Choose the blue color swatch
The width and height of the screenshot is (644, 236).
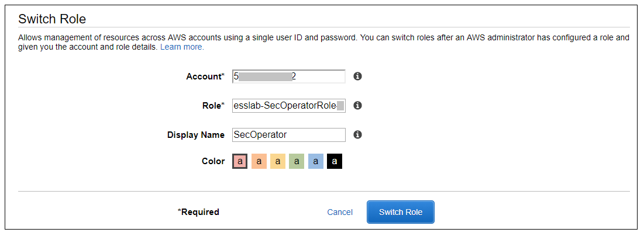(315, 161)
